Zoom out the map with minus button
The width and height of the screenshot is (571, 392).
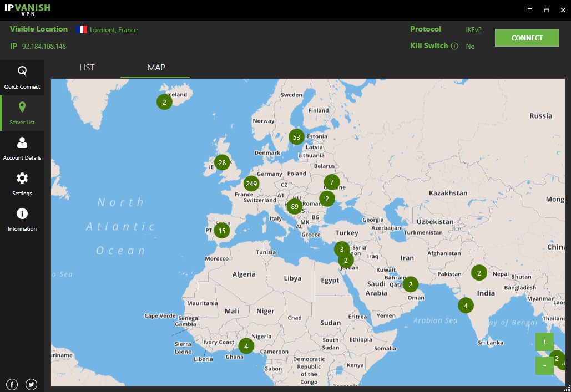click(544, 365)
